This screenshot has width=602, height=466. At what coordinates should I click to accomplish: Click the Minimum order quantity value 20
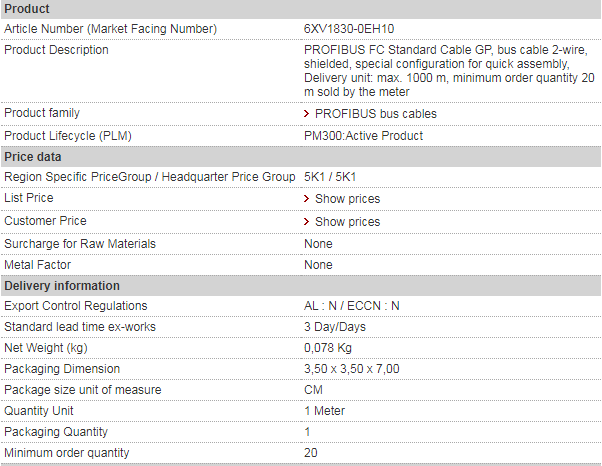point(310,453)
